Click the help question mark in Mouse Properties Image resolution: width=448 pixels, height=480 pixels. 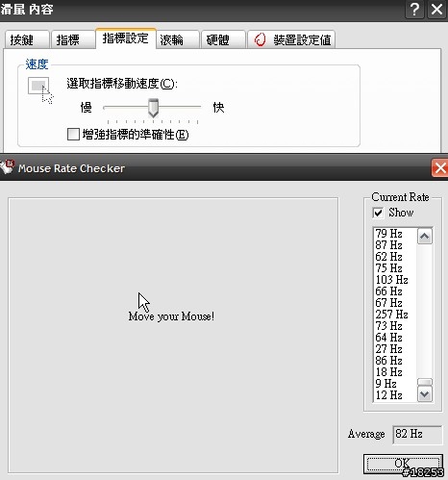pos(414,10)
